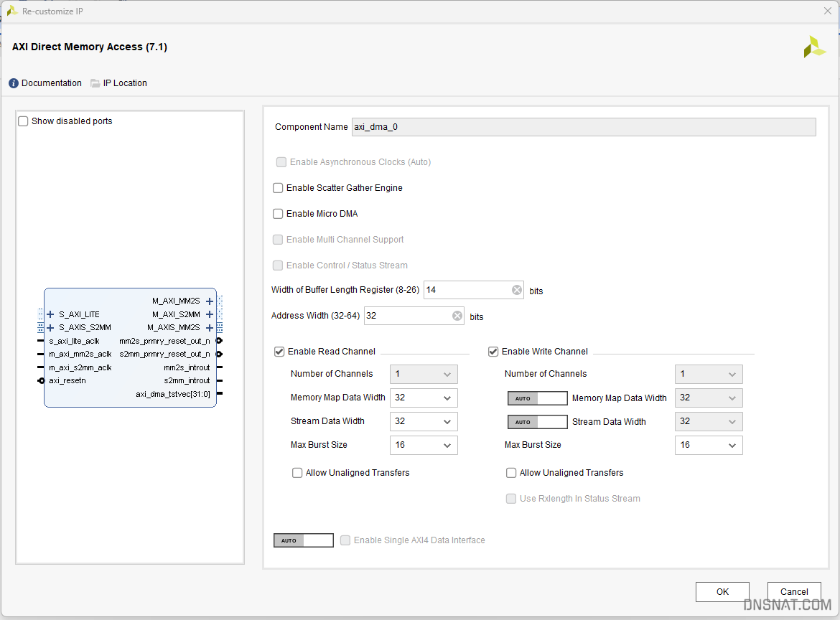Uncheck Enable Read Channel
The width and height of the screenshot is (840, 620).
click(279, 352)
